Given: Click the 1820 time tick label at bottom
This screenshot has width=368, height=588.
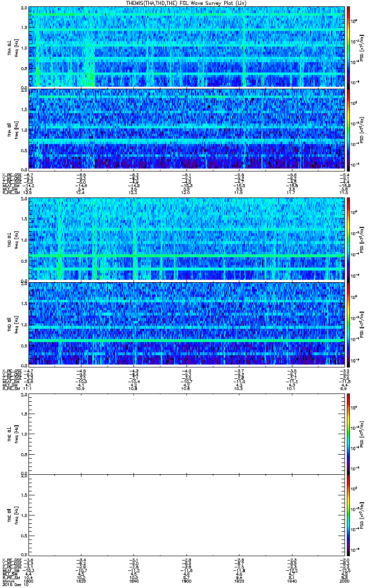Looking at the screenshot, I should [x=81, y=581].
